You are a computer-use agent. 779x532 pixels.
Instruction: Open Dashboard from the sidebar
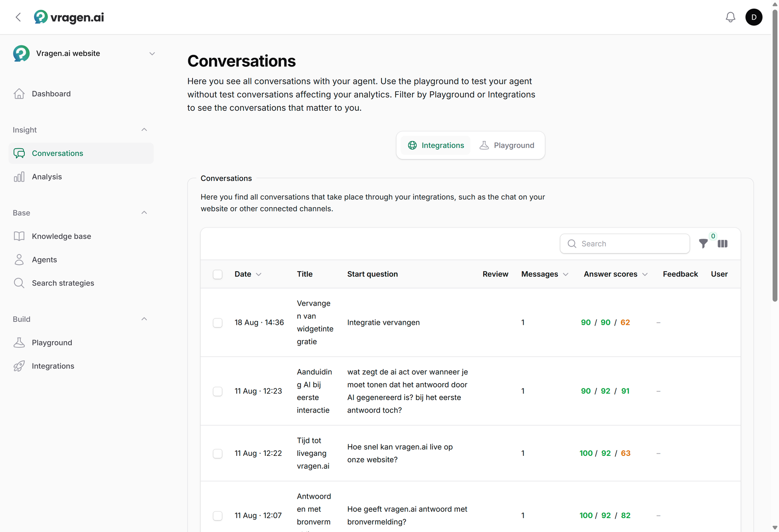pos(81,94)
